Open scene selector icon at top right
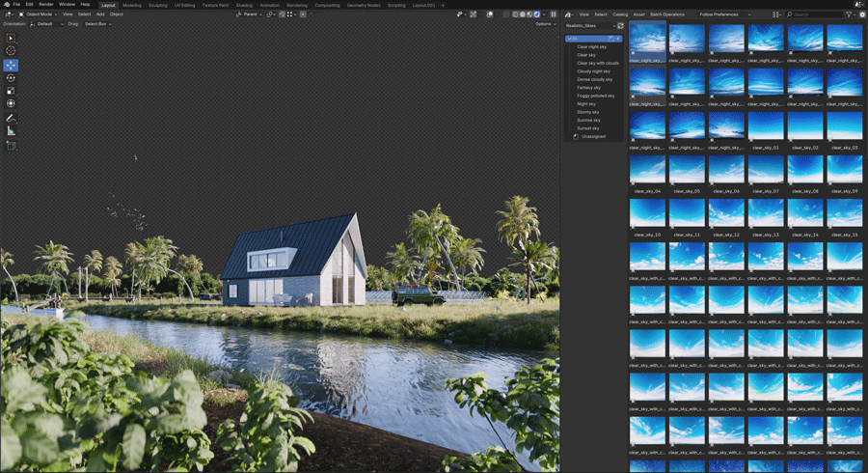 (x=858, y=4)
